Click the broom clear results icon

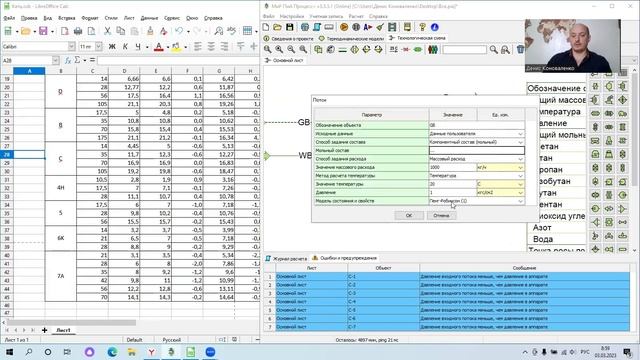click(380, 27)
